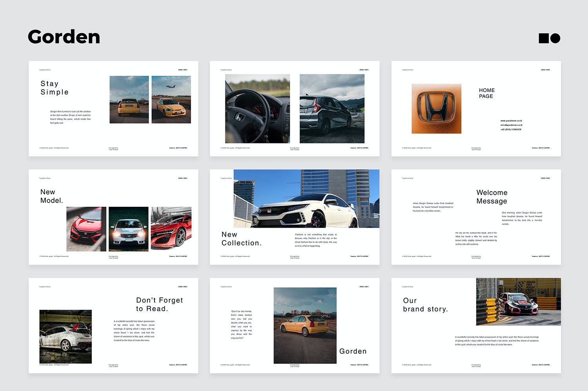Select the yellow car with airplane photo
Screen dimensions: 588x391
tap(171, 100)
